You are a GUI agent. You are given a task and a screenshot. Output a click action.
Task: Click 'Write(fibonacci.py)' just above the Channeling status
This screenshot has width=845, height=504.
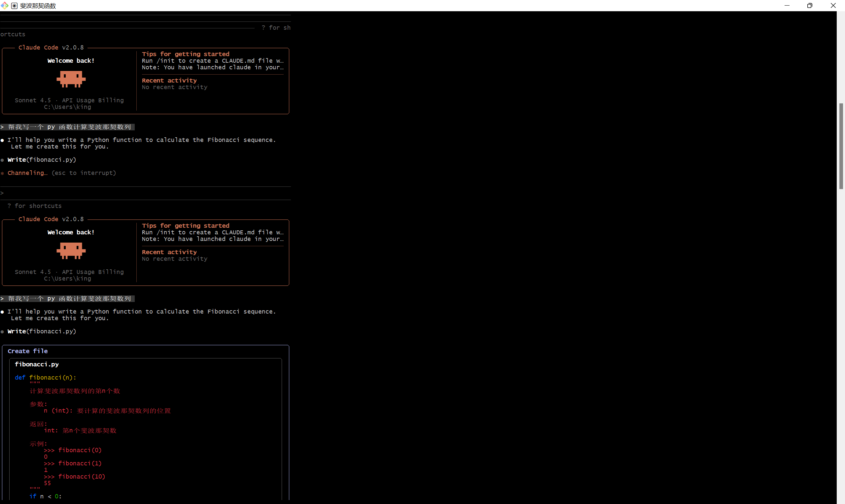tap(42, 160)
